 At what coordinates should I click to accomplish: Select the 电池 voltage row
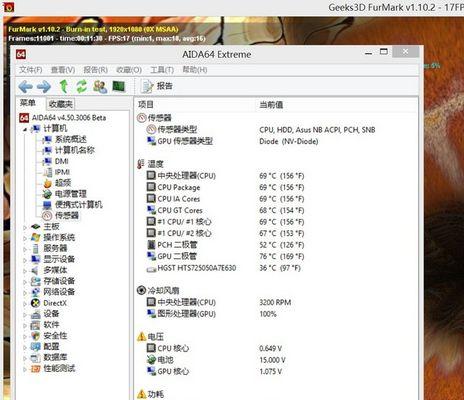[x=277, y=360]
